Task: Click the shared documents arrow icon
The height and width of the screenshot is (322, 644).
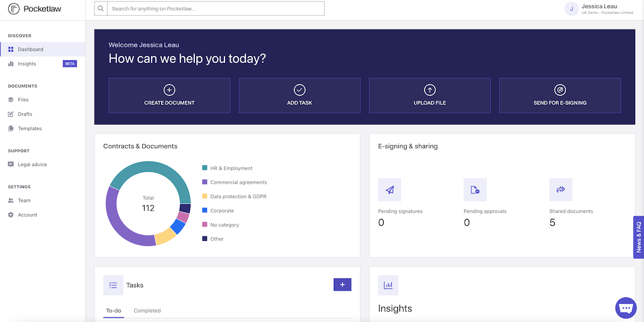Action: coord(560,189)
